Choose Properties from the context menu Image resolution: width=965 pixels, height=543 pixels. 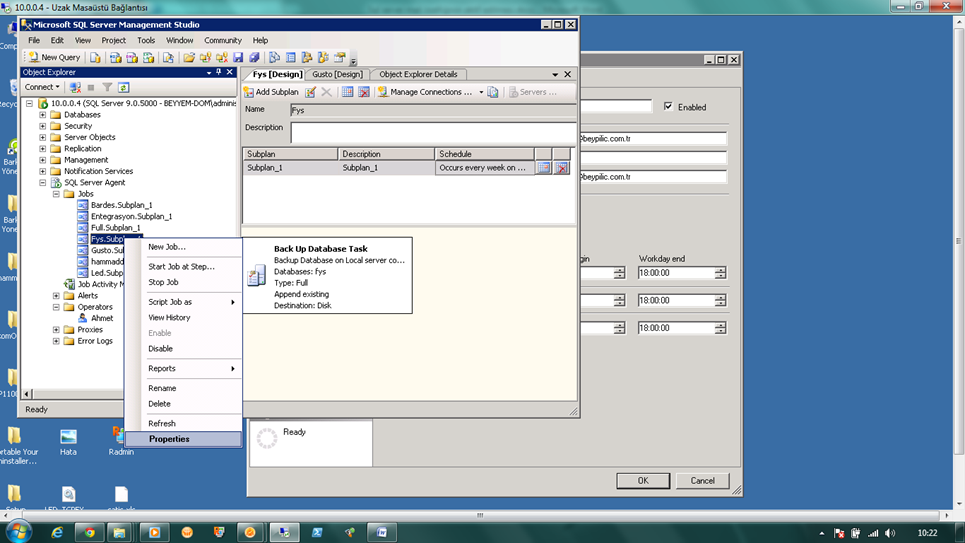tap(169, 439)
